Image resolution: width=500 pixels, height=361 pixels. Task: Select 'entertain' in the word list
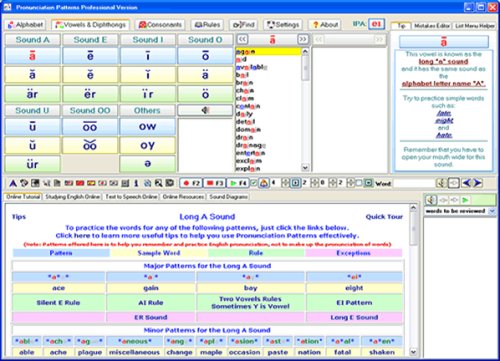250,153
